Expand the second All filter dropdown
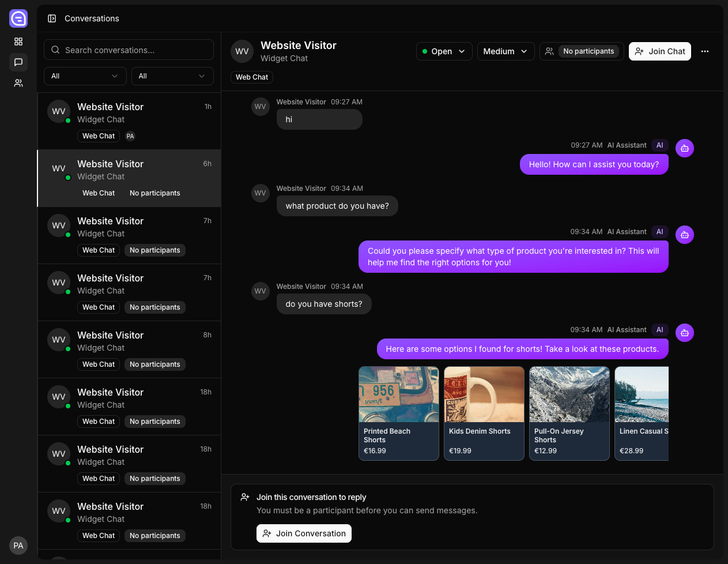Screen dimensions: 728x564 pos(172,76)
